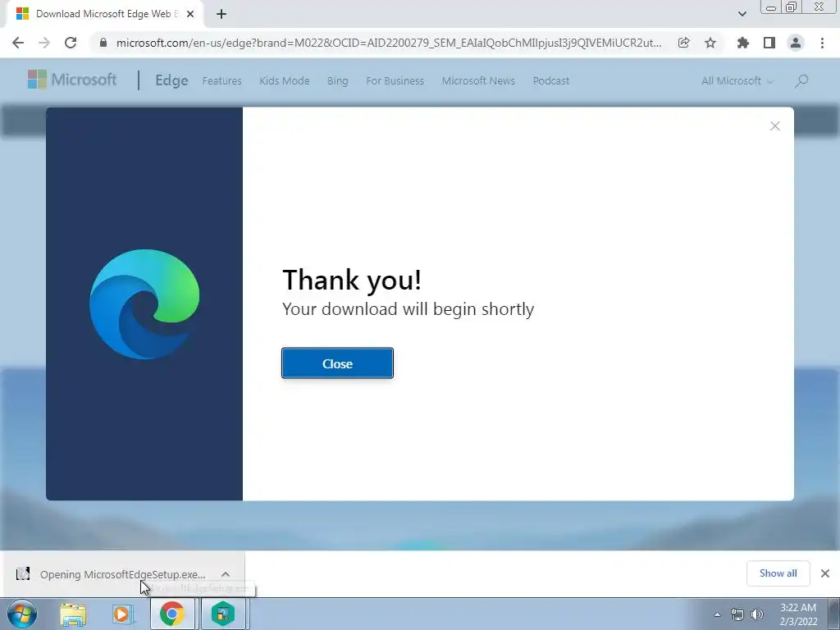This screenshot has height=630, width=840.
Task: Dismiss the Thank you dialog with X
Action: [774, 126]
